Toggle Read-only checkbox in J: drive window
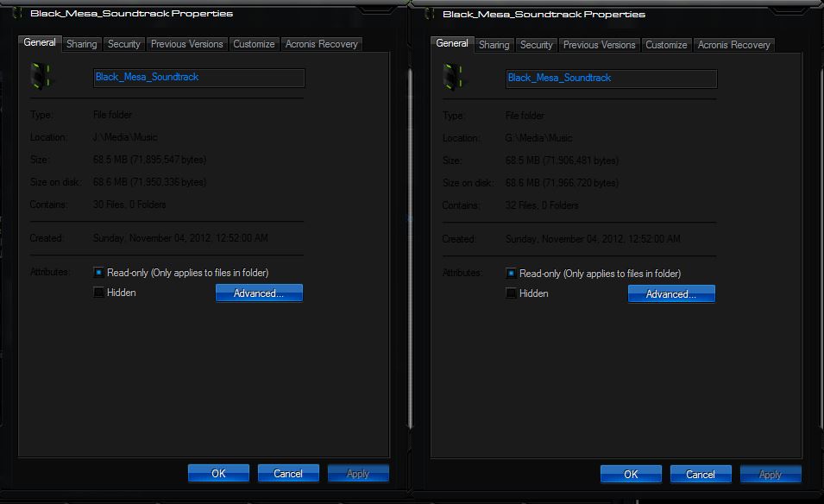 [98, 272]
